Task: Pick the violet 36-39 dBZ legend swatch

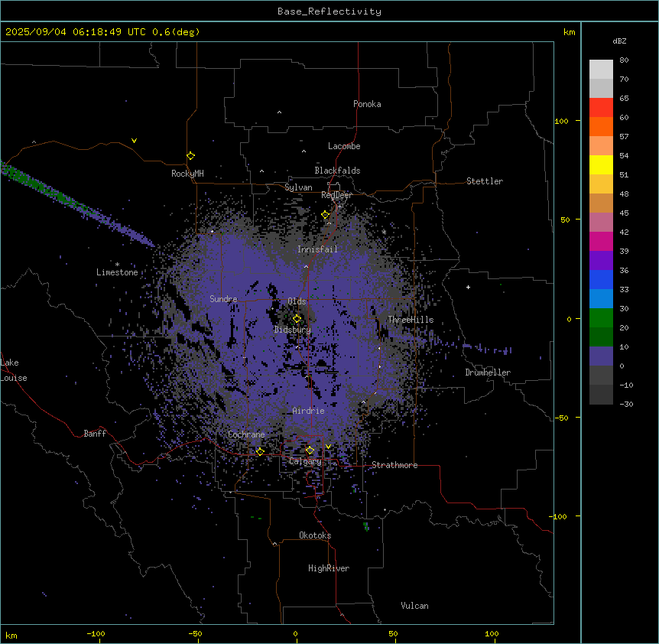Action: [x=601, y=261]
